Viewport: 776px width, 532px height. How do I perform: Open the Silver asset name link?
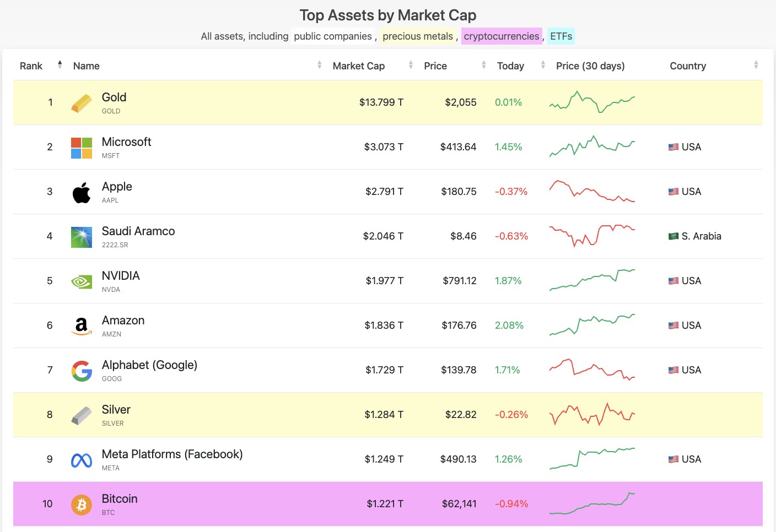tap(116, 410)
